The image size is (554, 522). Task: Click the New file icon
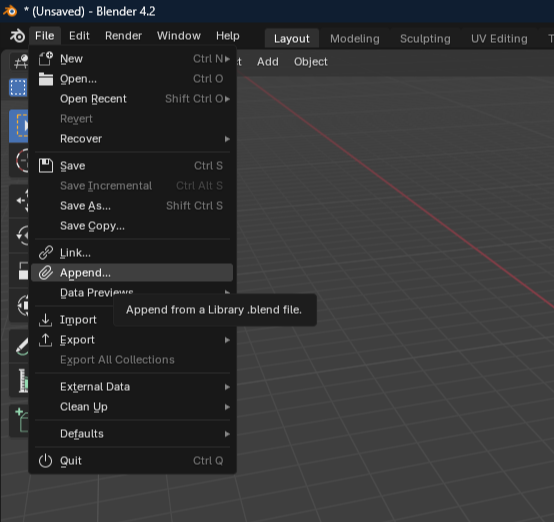click(46, 59)
